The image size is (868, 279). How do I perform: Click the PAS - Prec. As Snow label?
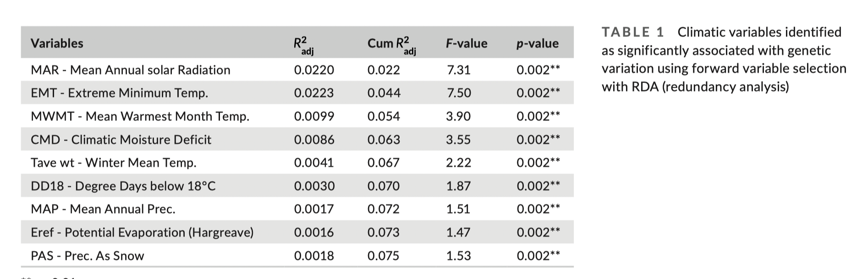tap(87, 256)
